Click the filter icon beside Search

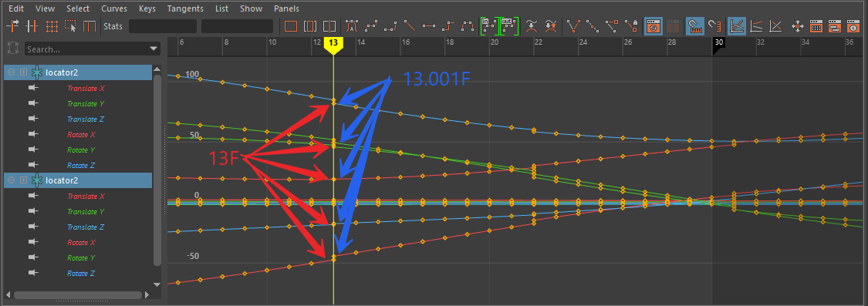click(13, 49)
